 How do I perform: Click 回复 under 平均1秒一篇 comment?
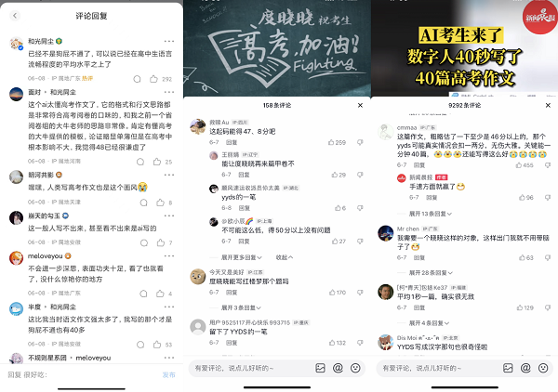(419, 307)
